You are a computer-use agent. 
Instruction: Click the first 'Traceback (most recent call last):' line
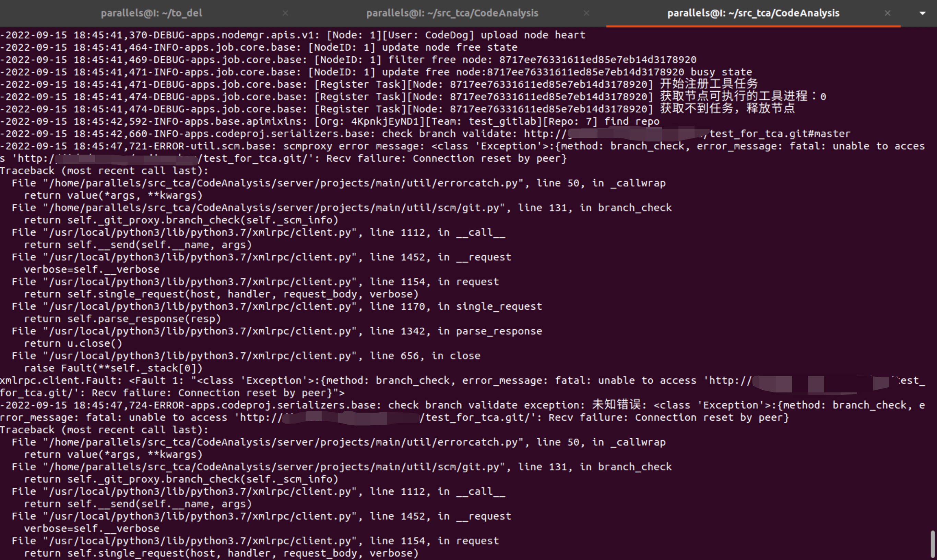pyautogui.click(x=104, y=171)
